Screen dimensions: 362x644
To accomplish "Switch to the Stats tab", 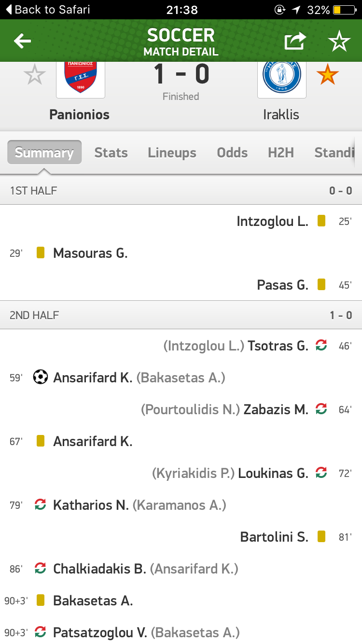I will pos(111,153).
